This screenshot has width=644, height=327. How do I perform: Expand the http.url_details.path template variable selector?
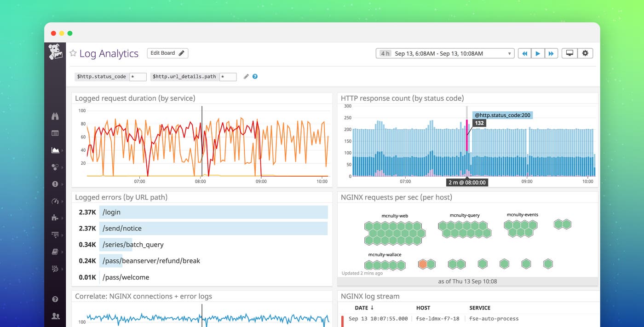tap(228, 76)
